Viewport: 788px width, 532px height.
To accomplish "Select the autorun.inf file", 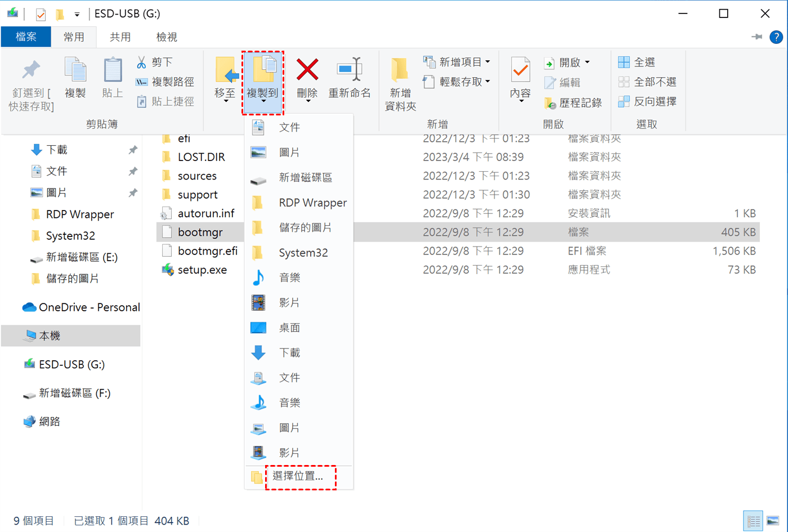I will pyautogui.click(x=197, y=213).
